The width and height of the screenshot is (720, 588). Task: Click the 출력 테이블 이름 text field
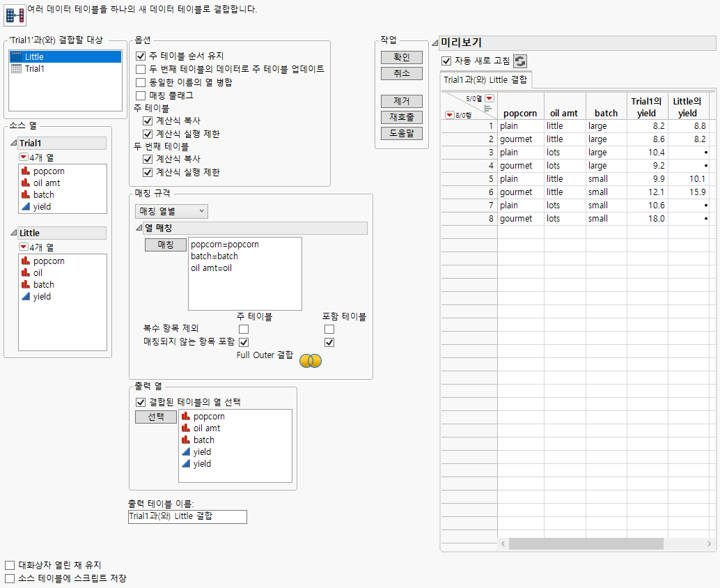pyautogui.click(x=187, y=516)
